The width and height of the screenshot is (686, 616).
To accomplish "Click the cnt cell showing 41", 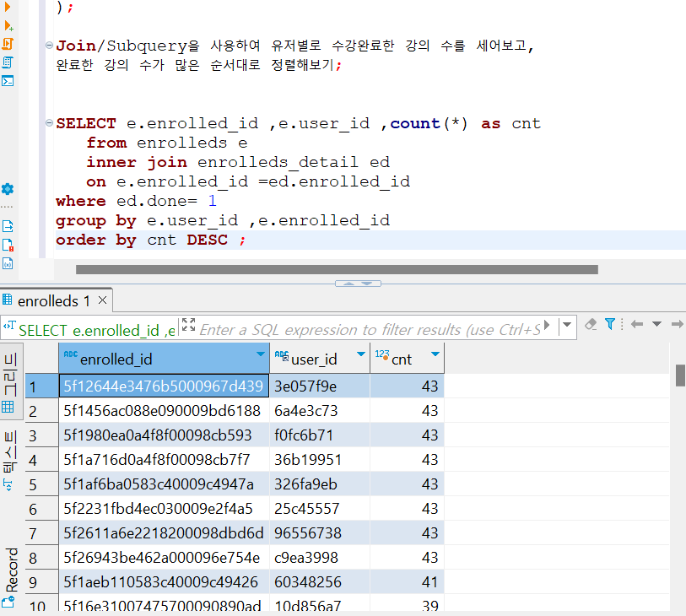I will pyautogui.click(x=408, y=582).
